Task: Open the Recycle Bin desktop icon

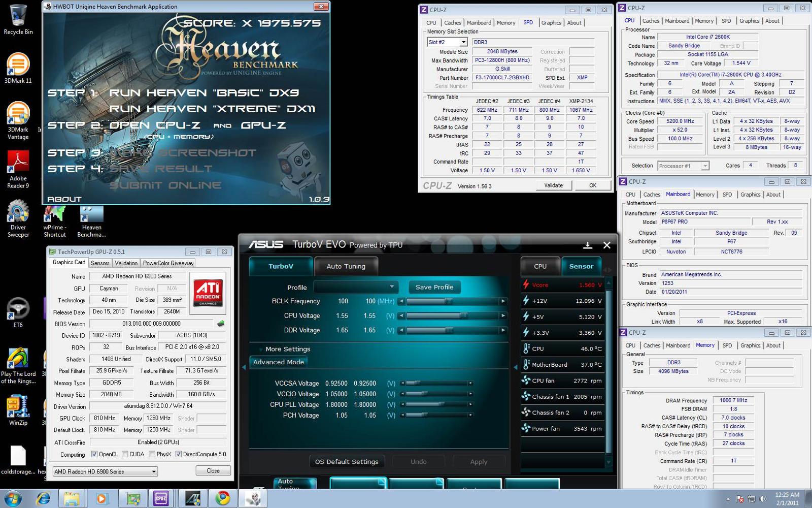Action: click(x=18, y=20)
